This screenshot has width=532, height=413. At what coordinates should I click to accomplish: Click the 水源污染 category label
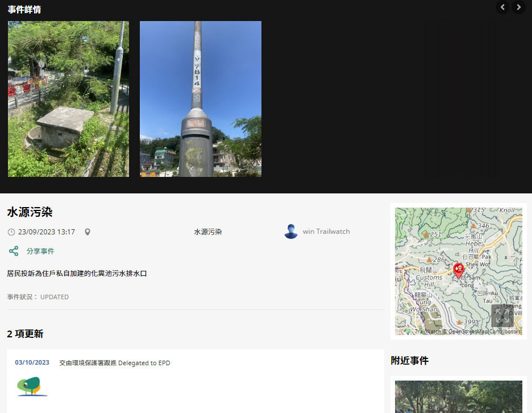point(208,232)
